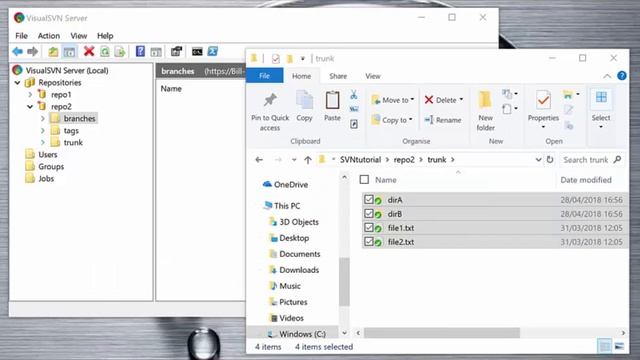
Task: Uncheck the file2.txt checkbox
Action: pyautogui.click(x=369, y=241)
